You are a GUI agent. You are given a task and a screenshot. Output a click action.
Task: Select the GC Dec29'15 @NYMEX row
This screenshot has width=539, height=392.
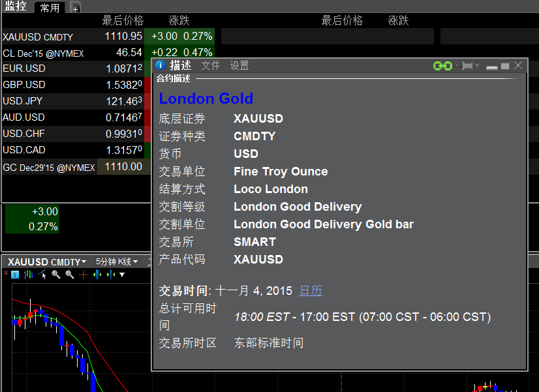pos(76,167)
